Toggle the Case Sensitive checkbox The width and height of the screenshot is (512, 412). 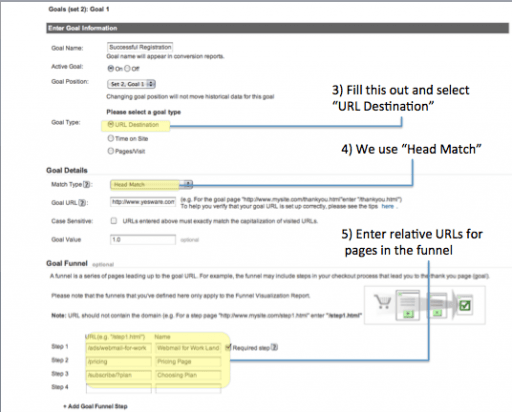point(114,221)
